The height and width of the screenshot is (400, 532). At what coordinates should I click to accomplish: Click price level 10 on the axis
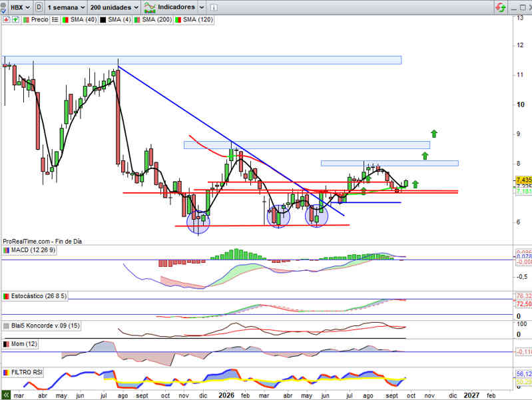point(521,104)
